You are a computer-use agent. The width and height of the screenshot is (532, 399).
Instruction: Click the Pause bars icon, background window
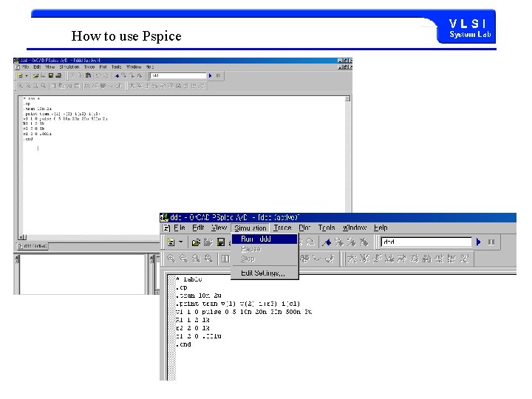(218, 75)
